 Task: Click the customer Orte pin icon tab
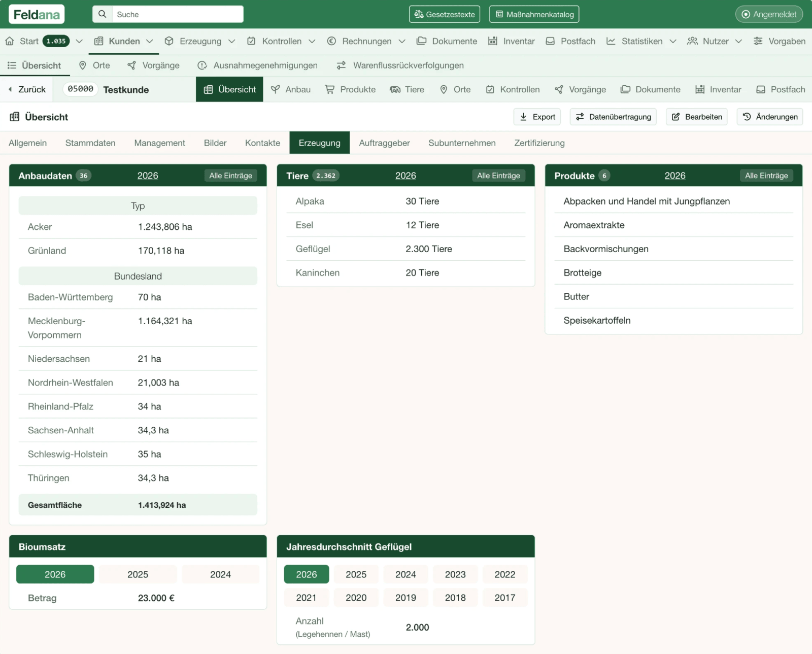click(x=444, y=89)
